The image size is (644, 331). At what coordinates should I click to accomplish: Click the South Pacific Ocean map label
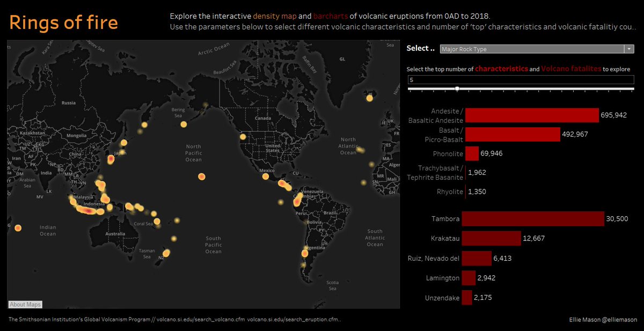(213, 245)
